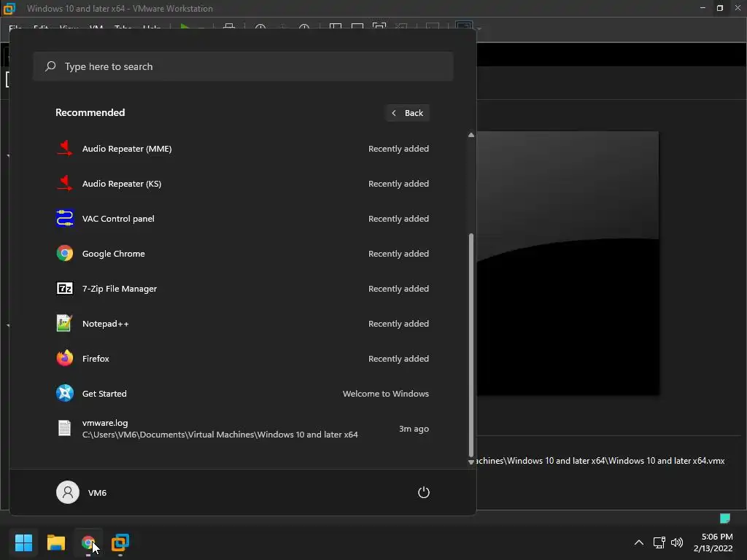747x560 pixels.
Task: Open VMware Workstation taskbar icon
Action: [120, 542]
